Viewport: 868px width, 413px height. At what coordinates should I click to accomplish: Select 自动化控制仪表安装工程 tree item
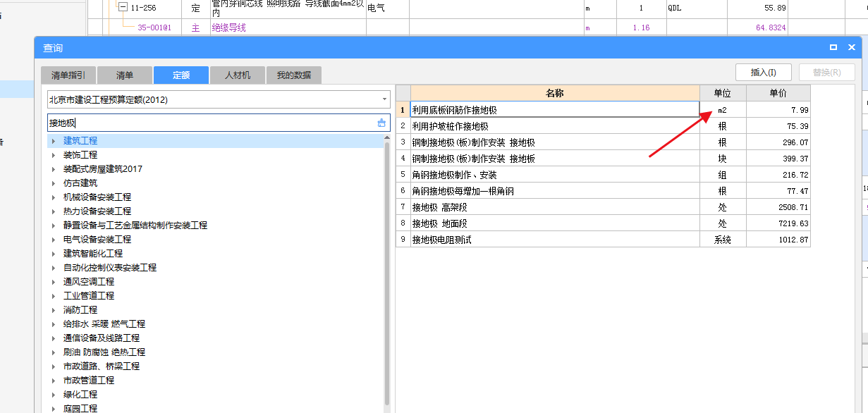click(110, 268)
